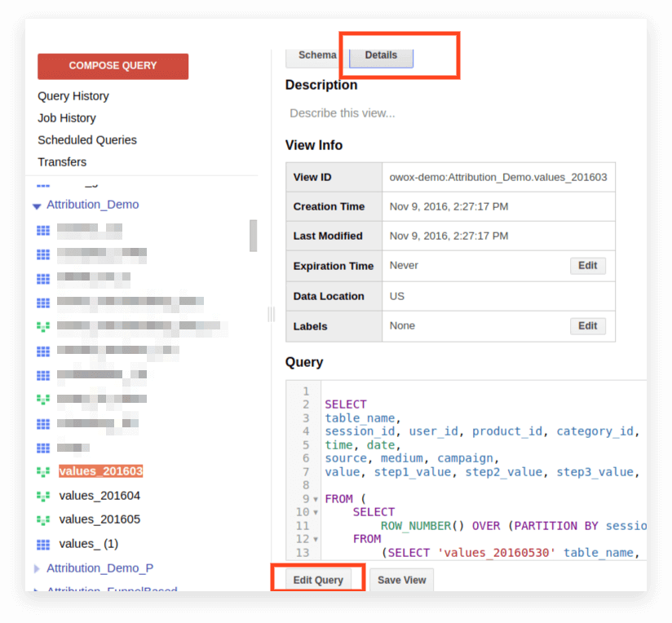Open Query History
The image size is (672, 623).
73,96
